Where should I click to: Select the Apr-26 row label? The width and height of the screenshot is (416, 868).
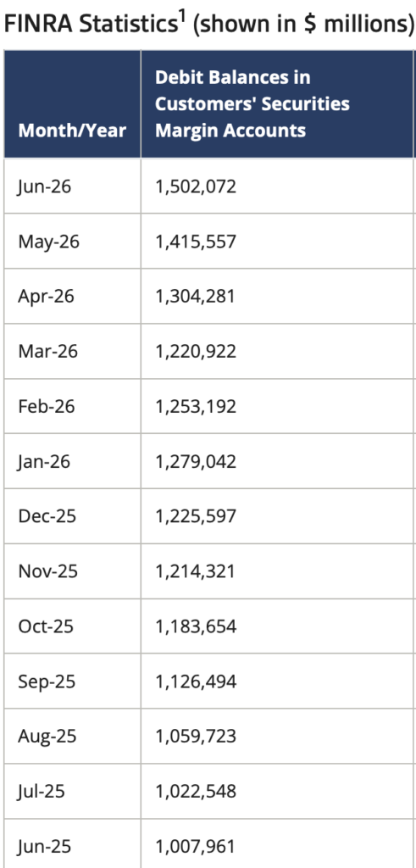[46, 296]
